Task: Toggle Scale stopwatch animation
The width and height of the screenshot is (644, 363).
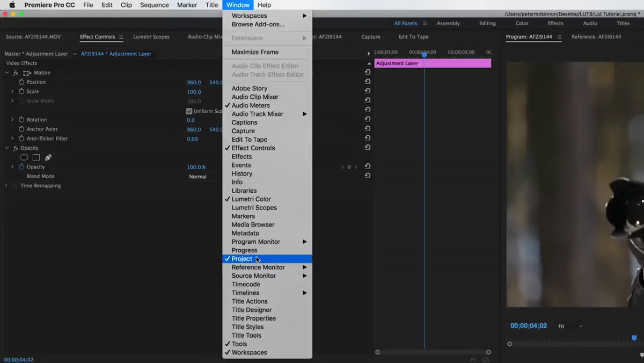Action: (21, 91)
